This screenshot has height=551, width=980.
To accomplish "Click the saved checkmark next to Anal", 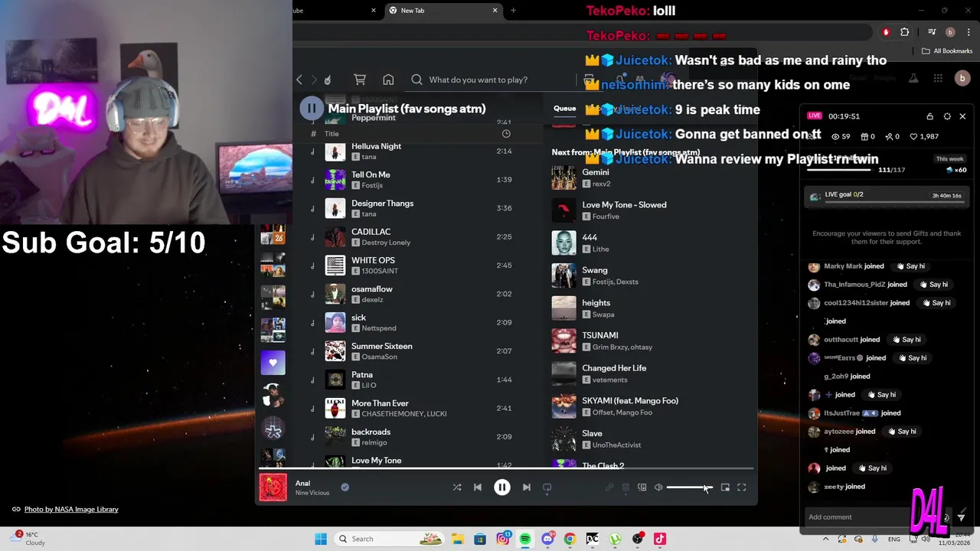I will (345, 487).
